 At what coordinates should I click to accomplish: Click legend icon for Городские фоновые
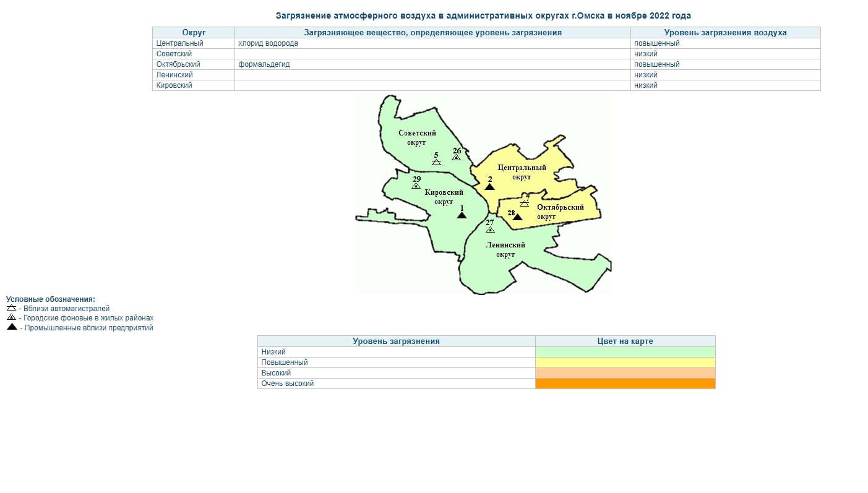click(x=11, y=317)
